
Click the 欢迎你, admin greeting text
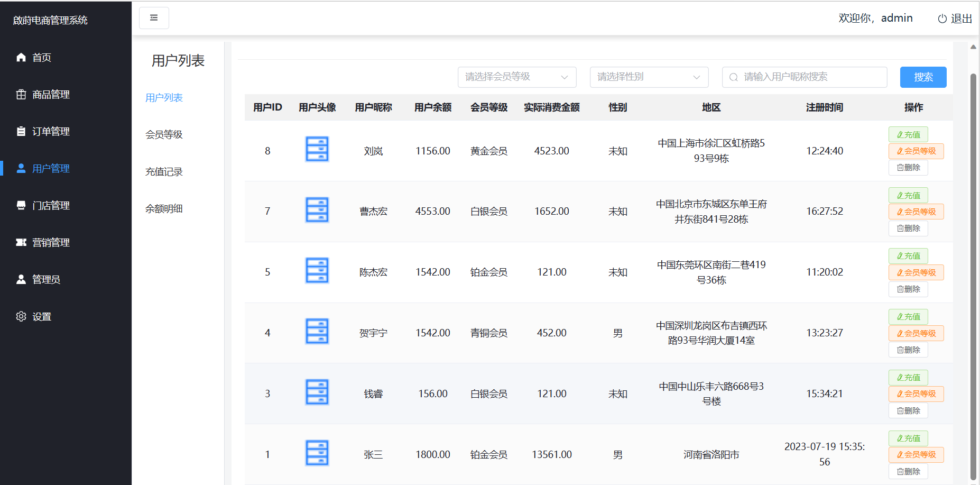pos(875,19)
